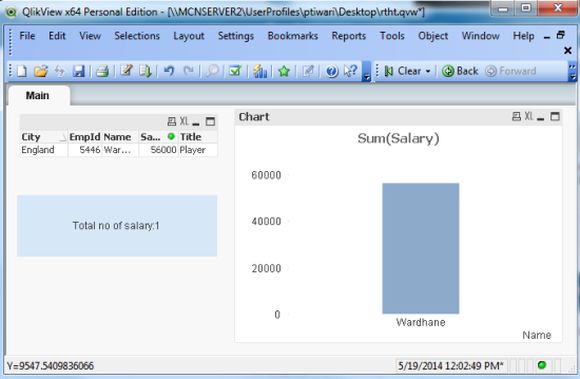
Task: Open Help topics blue question icon
Action: tap(332, 71)
